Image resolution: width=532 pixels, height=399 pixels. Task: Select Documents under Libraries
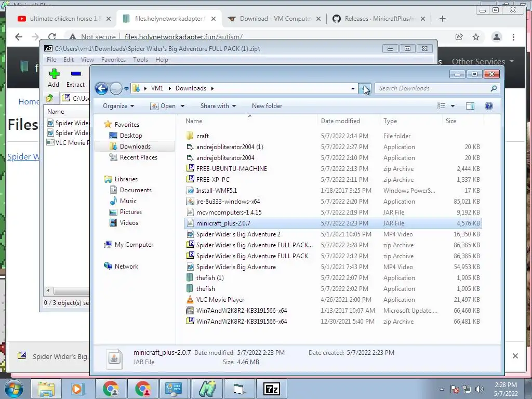(x=136, y=190)
